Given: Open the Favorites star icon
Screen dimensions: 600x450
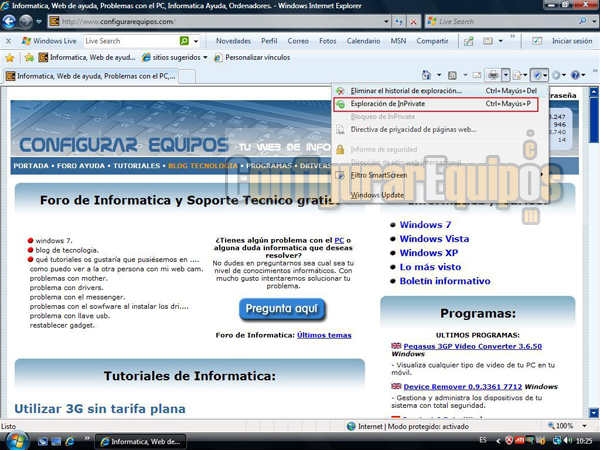Looking at the screenshot, I should point(10,58).
